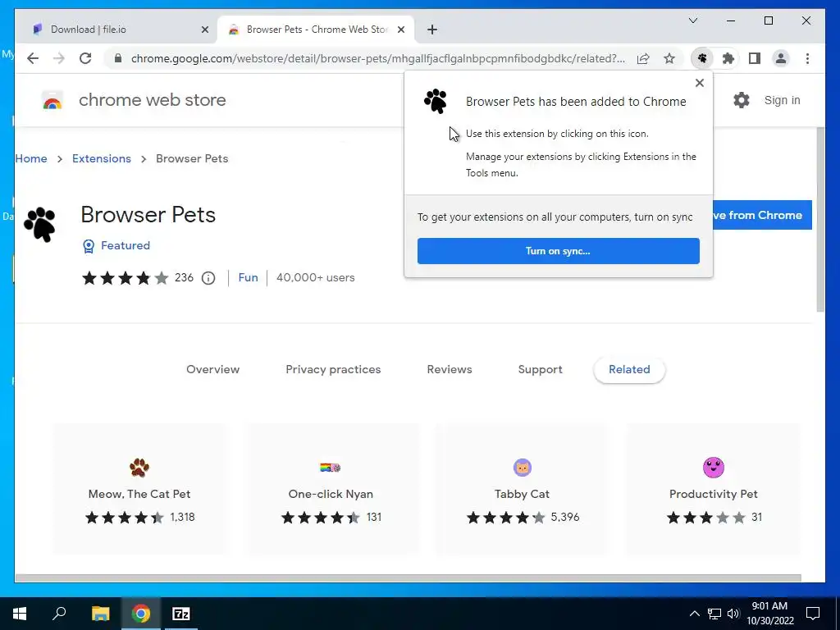Show hidden system tray icons

[x=694, y=614]
